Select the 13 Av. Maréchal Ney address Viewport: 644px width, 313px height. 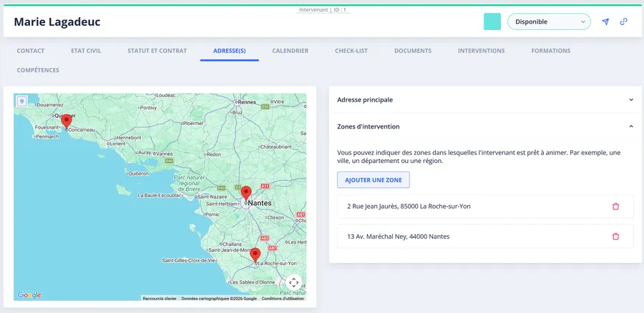[485, 237]
